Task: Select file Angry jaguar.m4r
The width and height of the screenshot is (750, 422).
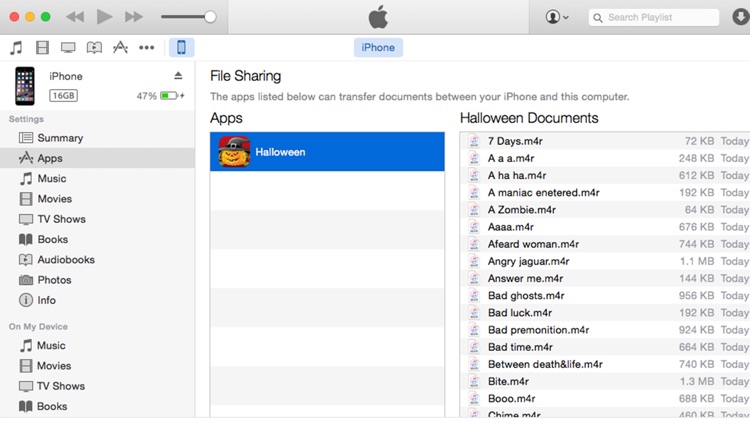Action: (x=605, y=262)
